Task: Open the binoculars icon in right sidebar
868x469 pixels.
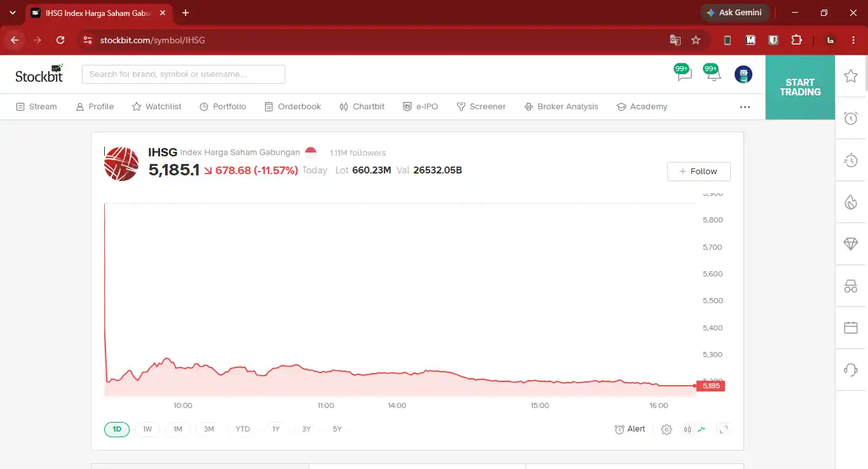Action: [851, 286]
